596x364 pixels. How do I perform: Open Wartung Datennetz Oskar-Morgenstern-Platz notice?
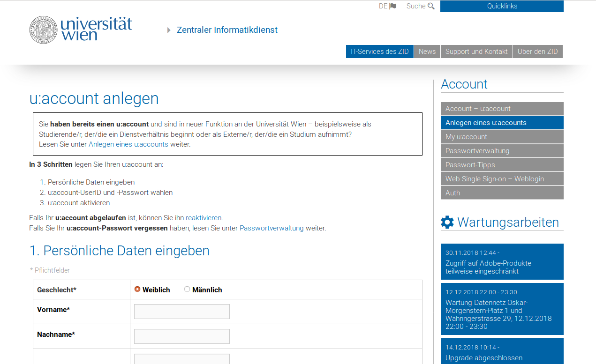pyautogui.click(x=502, y=309)
